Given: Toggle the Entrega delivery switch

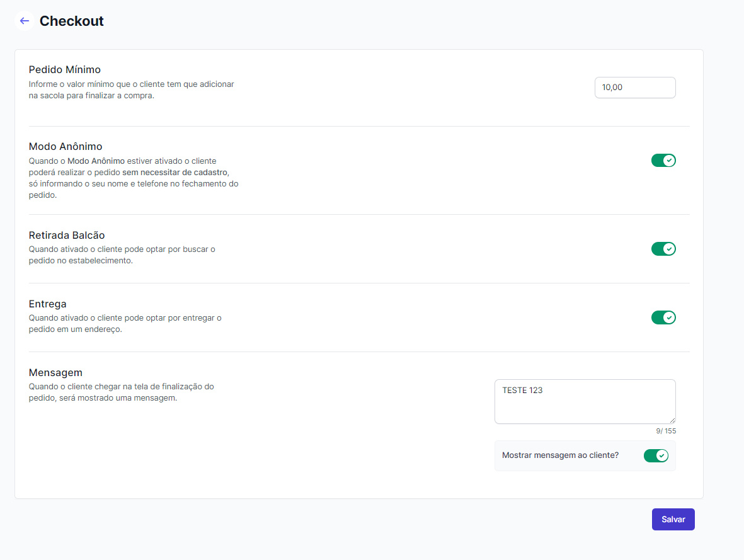Looking at the screenshot, I should [663, 317].
